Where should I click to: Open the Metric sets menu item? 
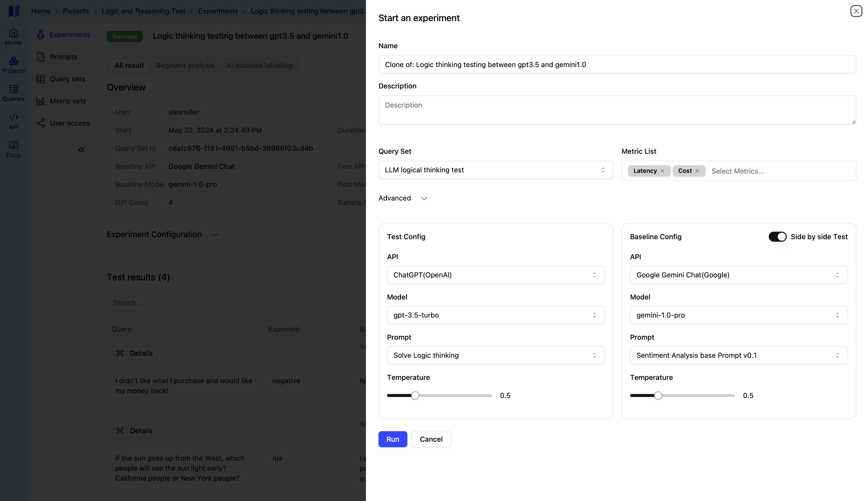[67, 101]
